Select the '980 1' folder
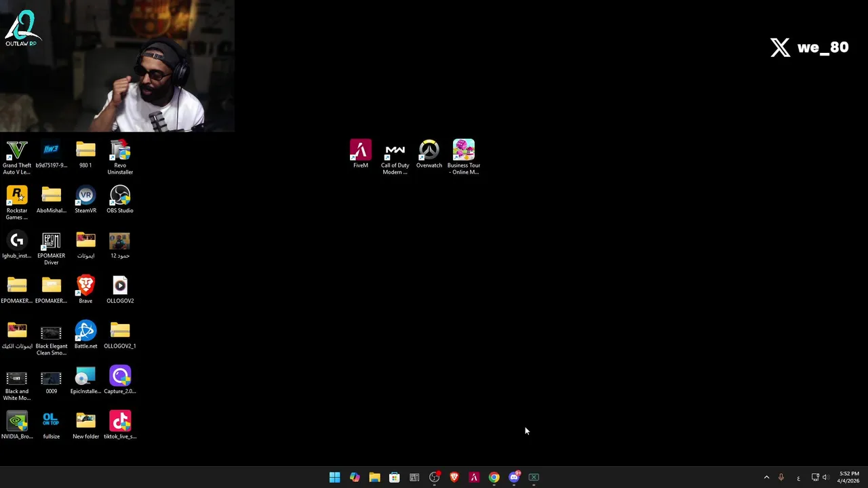 click(x=85, y=154)
